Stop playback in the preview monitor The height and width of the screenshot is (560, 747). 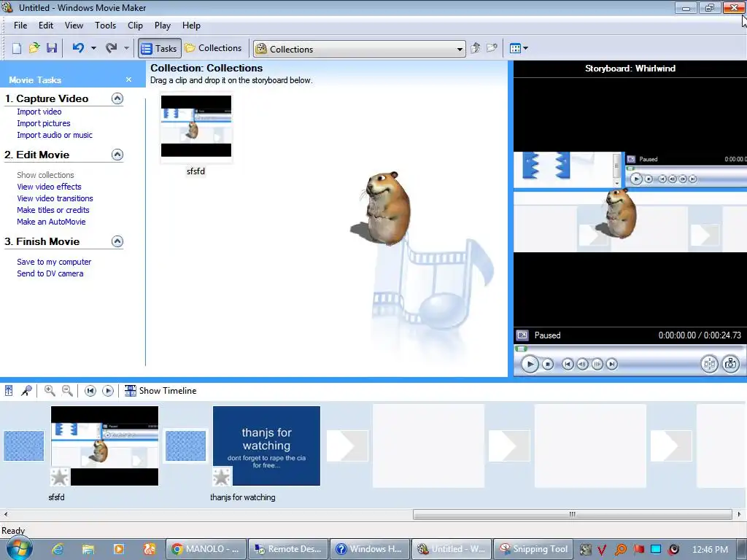pos(548,365)
